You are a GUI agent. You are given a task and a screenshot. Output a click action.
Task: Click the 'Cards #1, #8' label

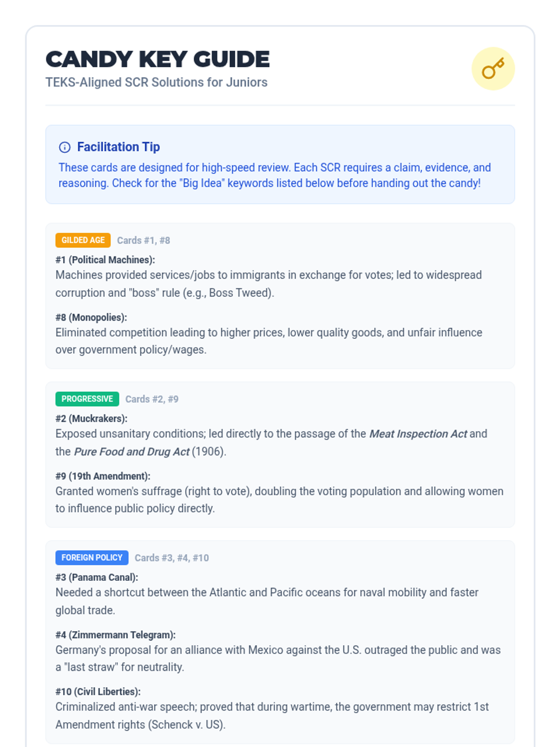click(x=144, y=240)
